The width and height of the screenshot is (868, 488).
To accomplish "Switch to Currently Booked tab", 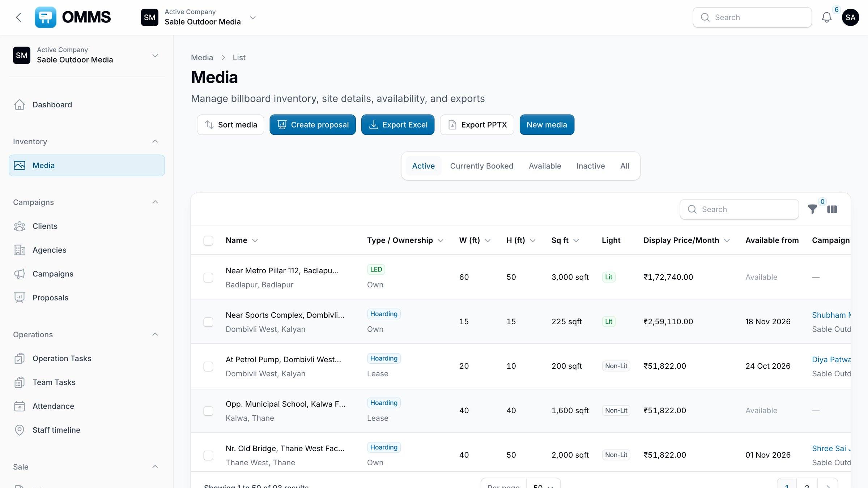I will 481,166.
